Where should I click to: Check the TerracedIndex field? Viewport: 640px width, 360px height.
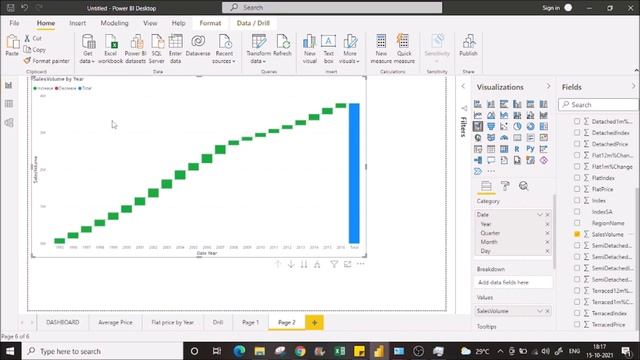[x=577, y=313]
